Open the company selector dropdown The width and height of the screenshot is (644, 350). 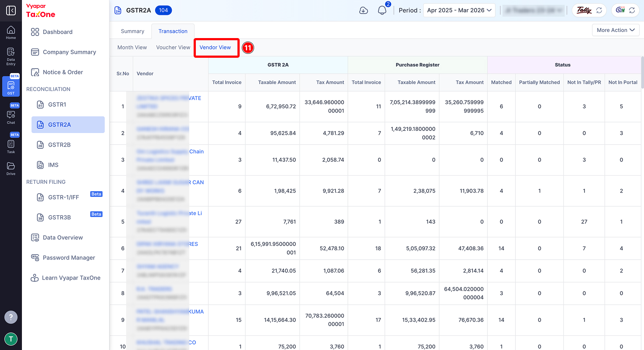[533, 10]
